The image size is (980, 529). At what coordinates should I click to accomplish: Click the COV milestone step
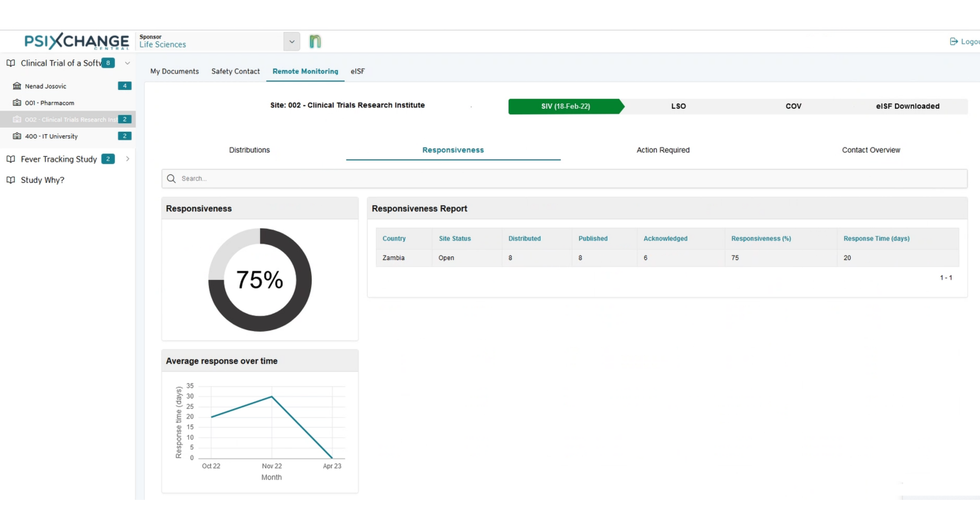793,106
